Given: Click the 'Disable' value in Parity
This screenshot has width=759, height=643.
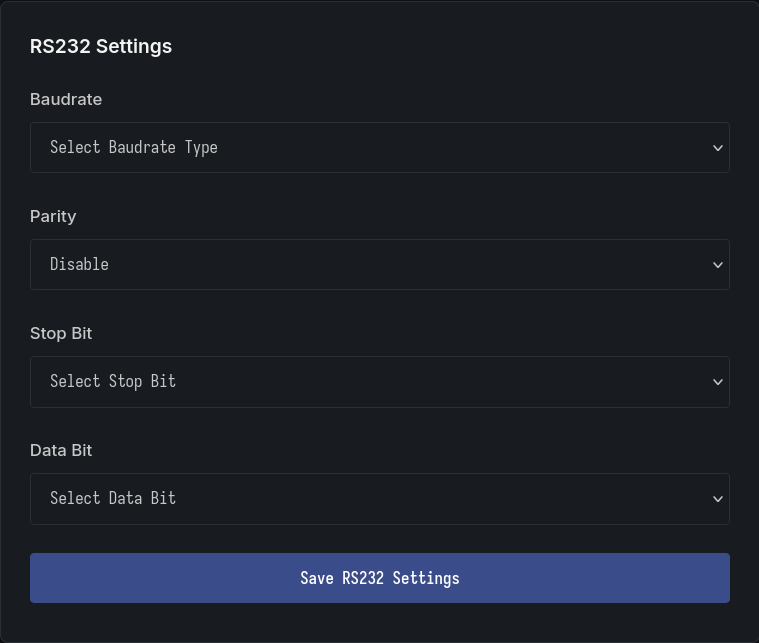Looking at the screenshot, I should tap(79, 265).
